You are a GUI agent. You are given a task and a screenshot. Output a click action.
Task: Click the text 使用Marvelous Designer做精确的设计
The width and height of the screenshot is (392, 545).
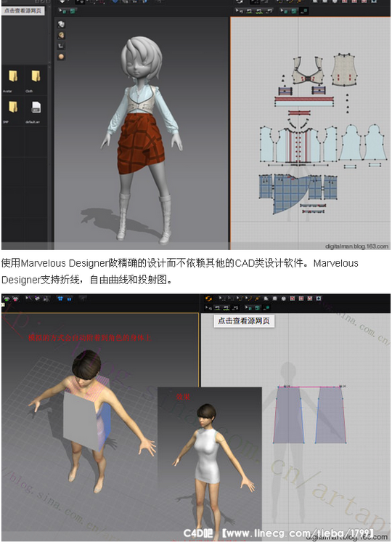(83, 263)
